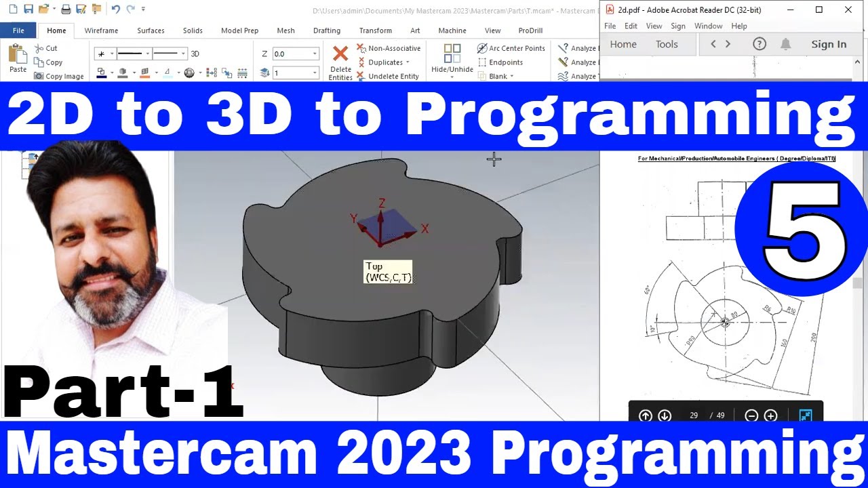The width and height of the screenshot is (868, 488).
Task: Open the Drafting ribbon tab
Action: tap(327, 30)
